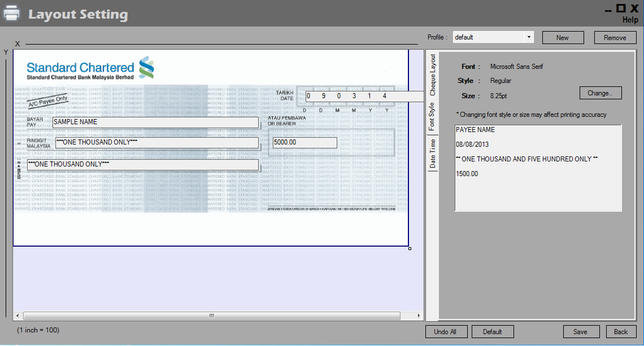The height and width of the screenshot is (346, 644).
Task: Click the cheque resize handle at bottom-right corner
Action: 410,248
